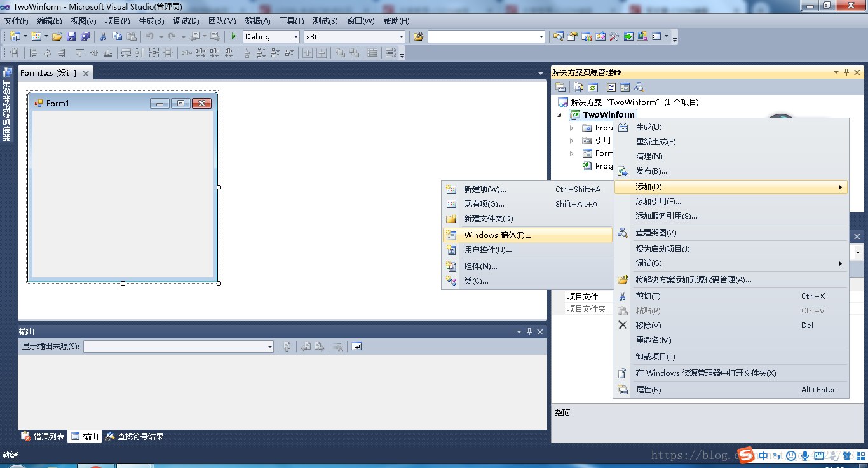
Task: Select 类(C)... in Add submenu
Action: click(527, 281)
